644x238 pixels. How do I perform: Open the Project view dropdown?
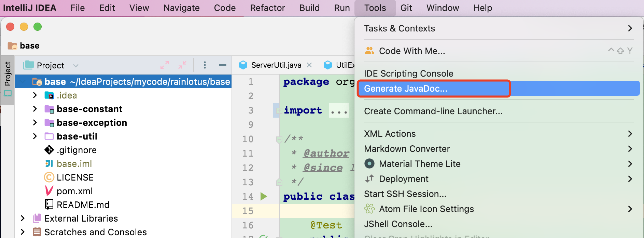point(76,65)
